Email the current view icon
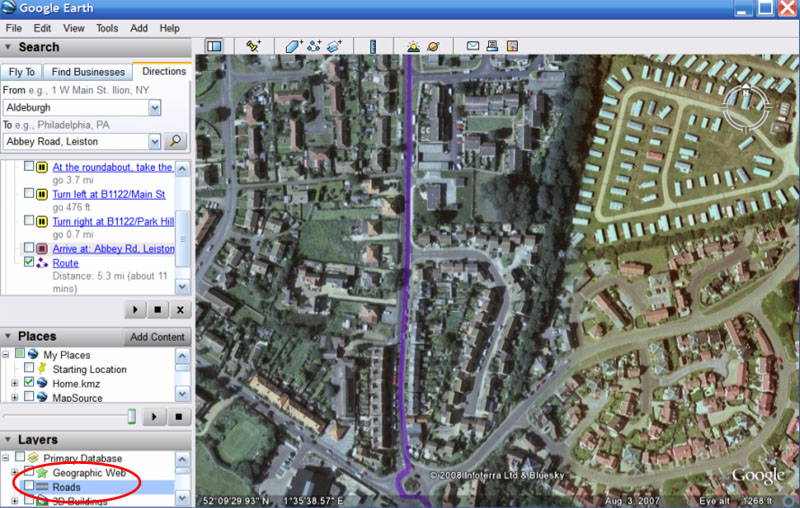 [473, 46]
